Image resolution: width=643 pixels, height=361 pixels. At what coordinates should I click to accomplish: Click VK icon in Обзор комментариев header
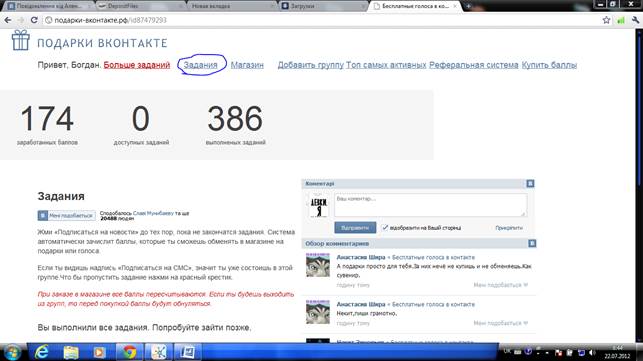pyautogui.click(x=532, y=243)
